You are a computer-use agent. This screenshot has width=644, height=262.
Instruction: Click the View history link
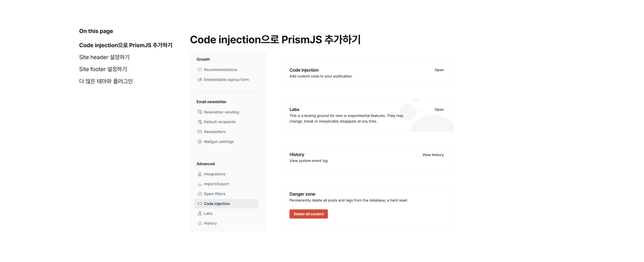(433, 155)
